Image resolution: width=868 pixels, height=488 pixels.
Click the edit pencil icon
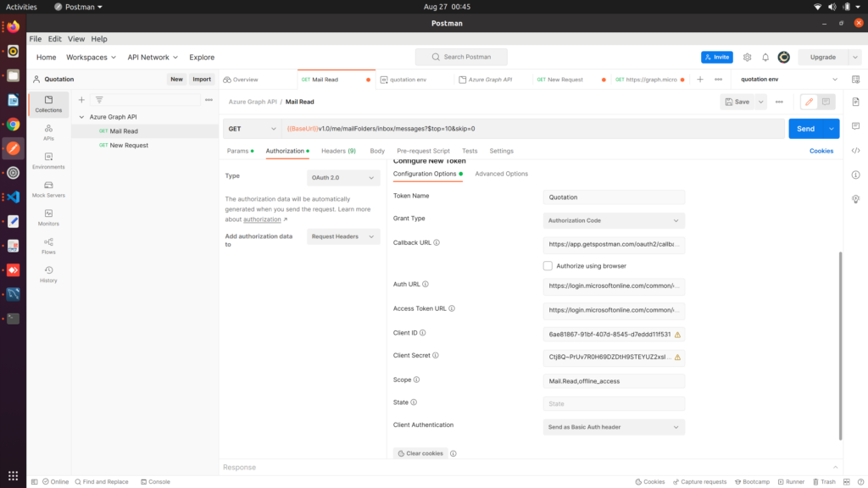coord(809,102)
